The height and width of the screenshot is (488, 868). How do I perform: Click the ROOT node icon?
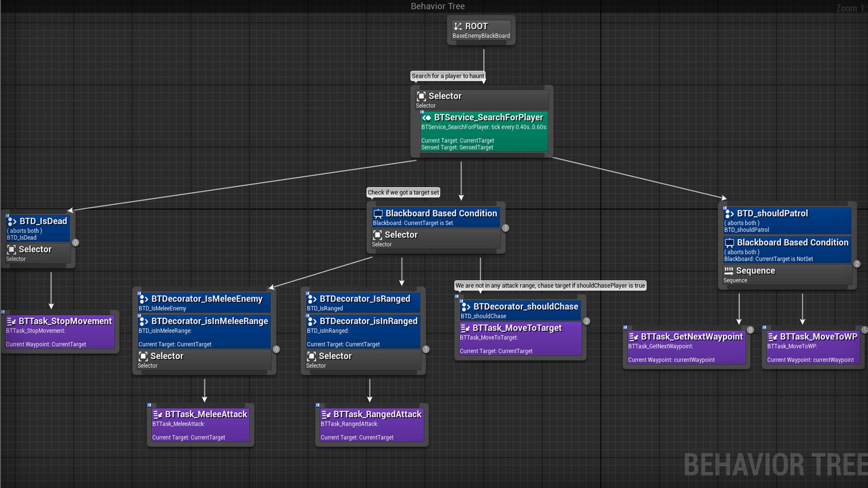click(458, 25)
